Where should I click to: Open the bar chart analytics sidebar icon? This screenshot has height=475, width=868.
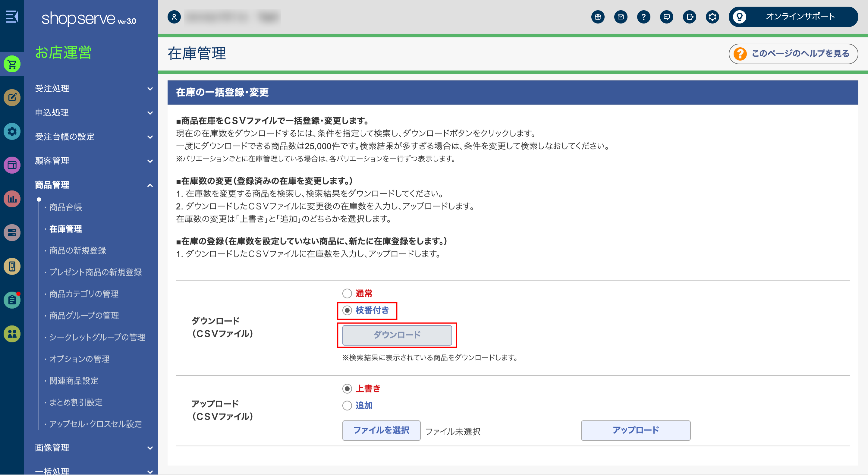12,199
